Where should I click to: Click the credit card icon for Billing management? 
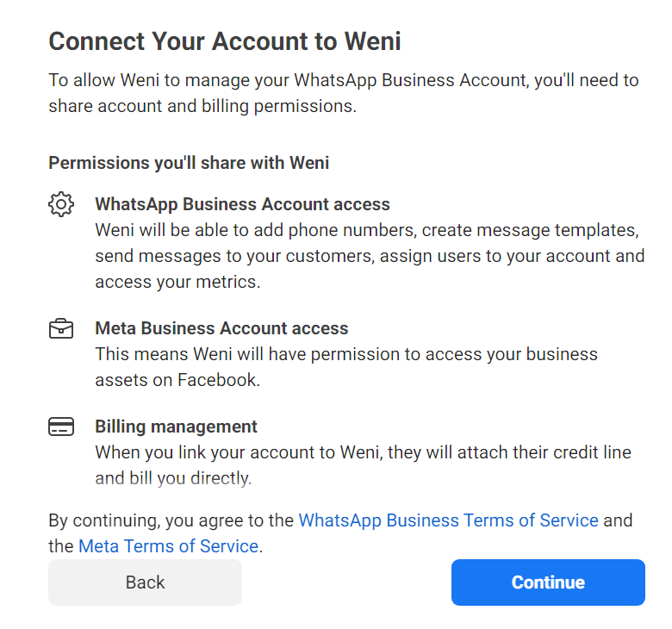point(60,427)
